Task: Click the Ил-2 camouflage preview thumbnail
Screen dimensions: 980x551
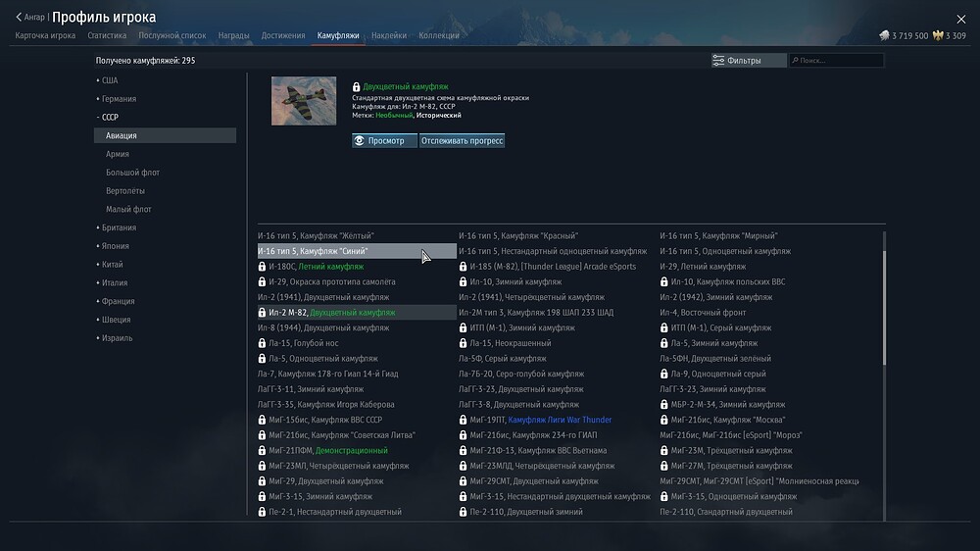Action: [303, 101]
